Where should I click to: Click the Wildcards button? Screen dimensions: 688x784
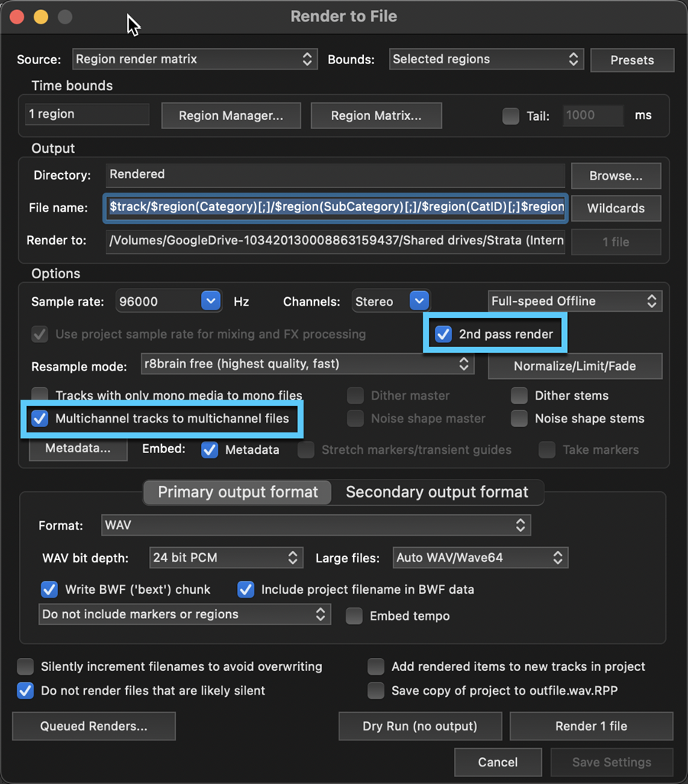[x=616, y=208]
